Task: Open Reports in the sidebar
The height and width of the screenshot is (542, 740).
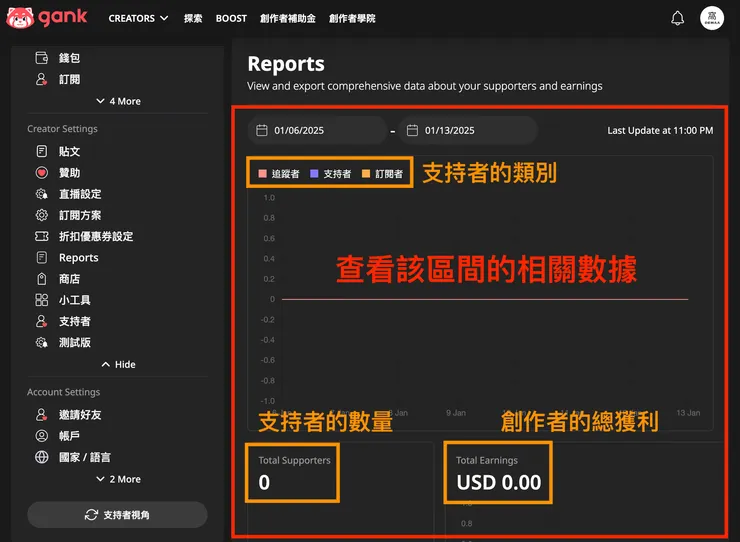Action: pos(79,257)
